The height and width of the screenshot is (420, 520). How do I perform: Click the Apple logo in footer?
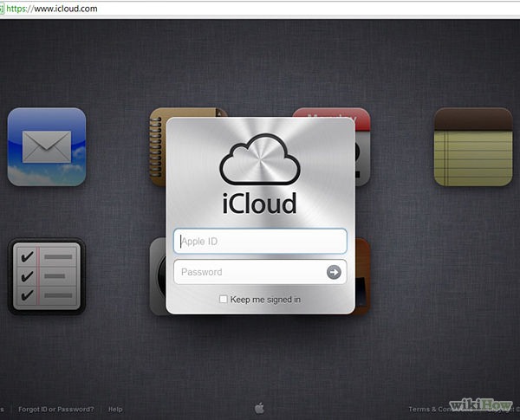260,408
